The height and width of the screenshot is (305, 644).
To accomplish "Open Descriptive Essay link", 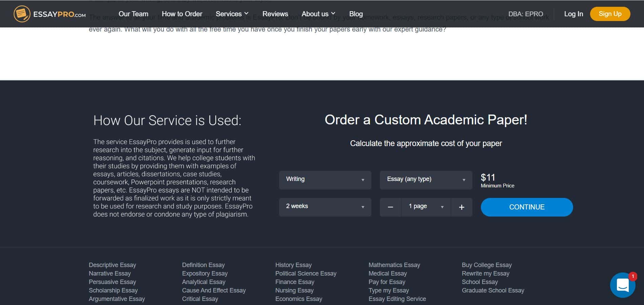I will [112, 265].
